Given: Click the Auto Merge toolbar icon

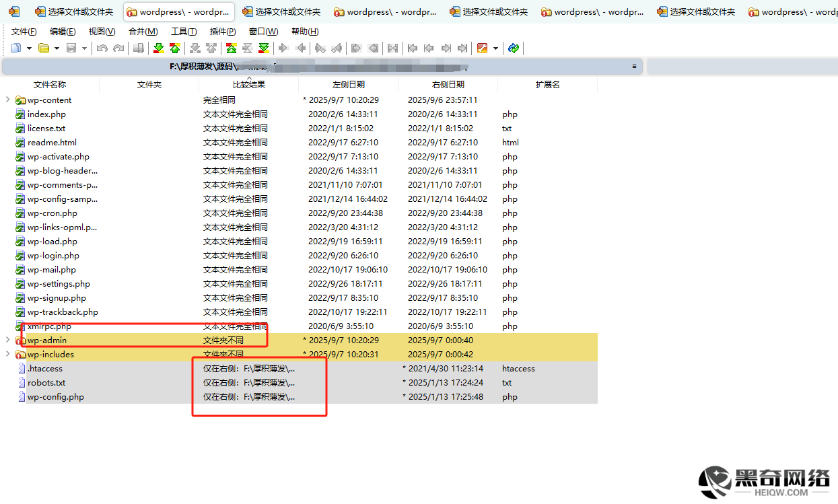Looking at the screenshot, I should 393,48.
